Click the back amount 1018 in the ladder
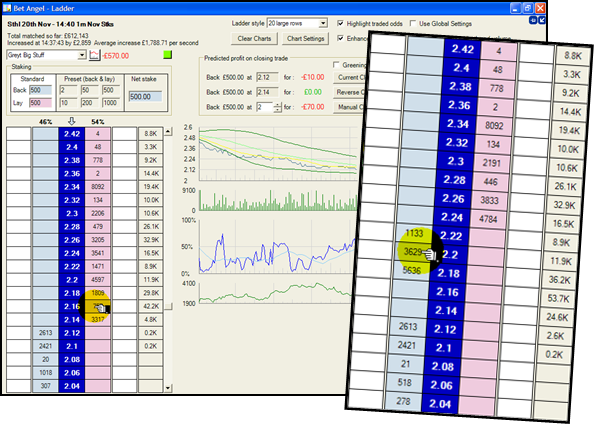Screen dimensions: 594x424 [45, 372]
